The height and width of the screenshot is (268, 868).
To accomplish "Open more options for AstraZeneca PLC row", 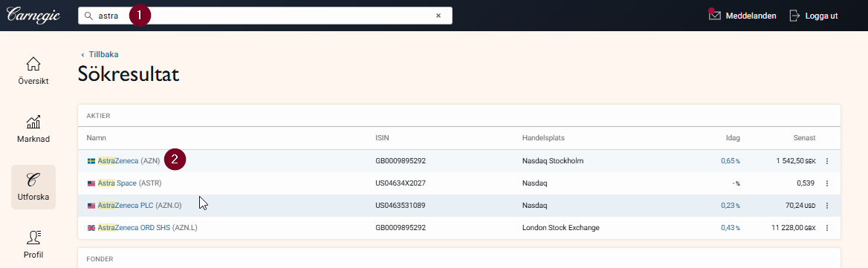I will [x=827, y=205].
